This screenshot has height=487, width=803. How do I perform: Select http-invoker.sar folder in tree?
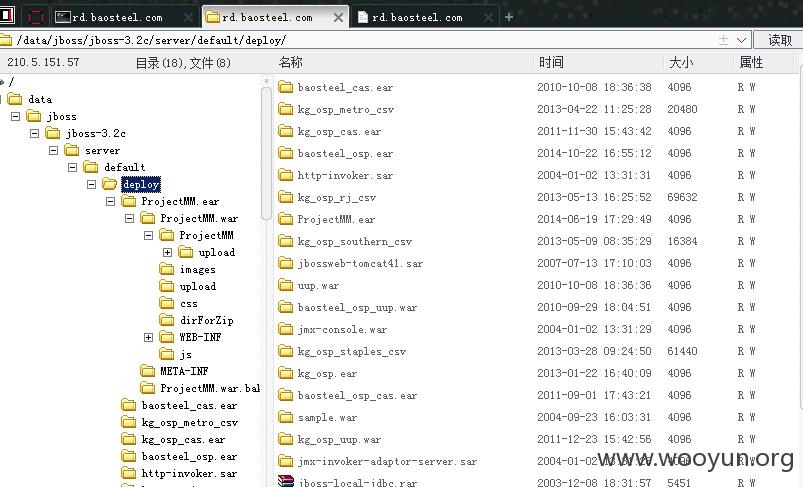coord(189,473)
